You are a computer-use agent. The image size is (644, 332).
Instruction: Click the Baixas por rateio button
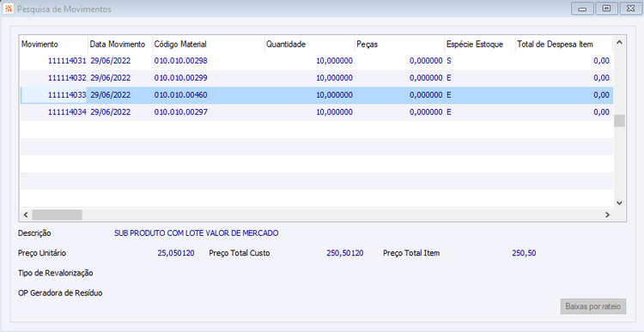pos(593,306)
